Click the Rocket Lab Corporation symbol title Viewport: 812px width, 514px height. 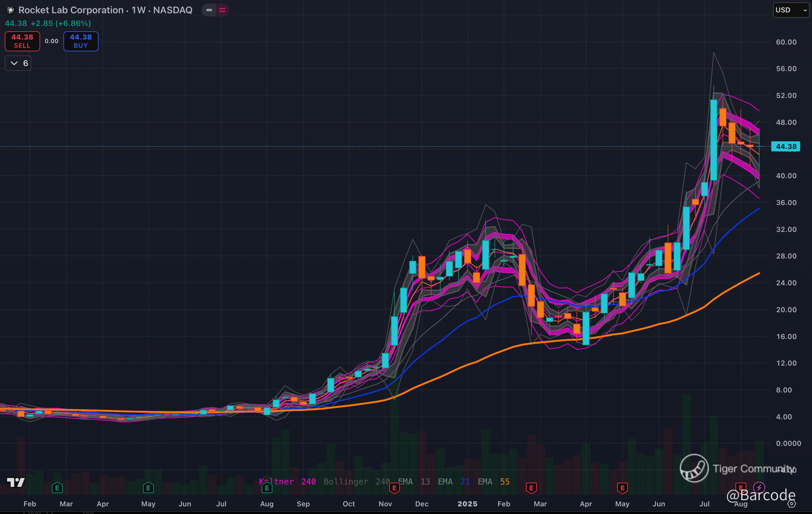point(71,10)
